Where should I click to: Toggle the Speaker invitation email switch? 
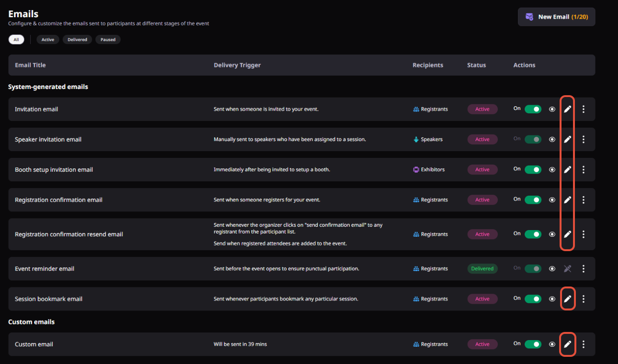[x=533, y=139]
